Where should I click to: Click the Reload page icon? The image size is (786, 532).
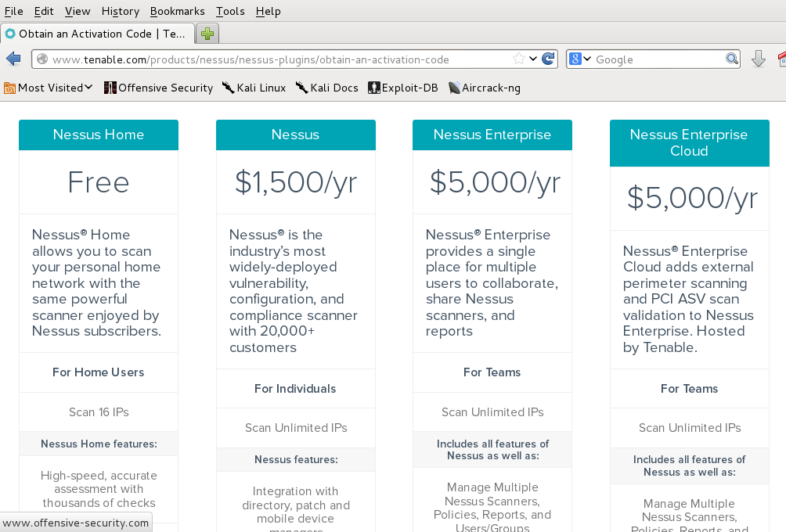[x=548, y=59]
